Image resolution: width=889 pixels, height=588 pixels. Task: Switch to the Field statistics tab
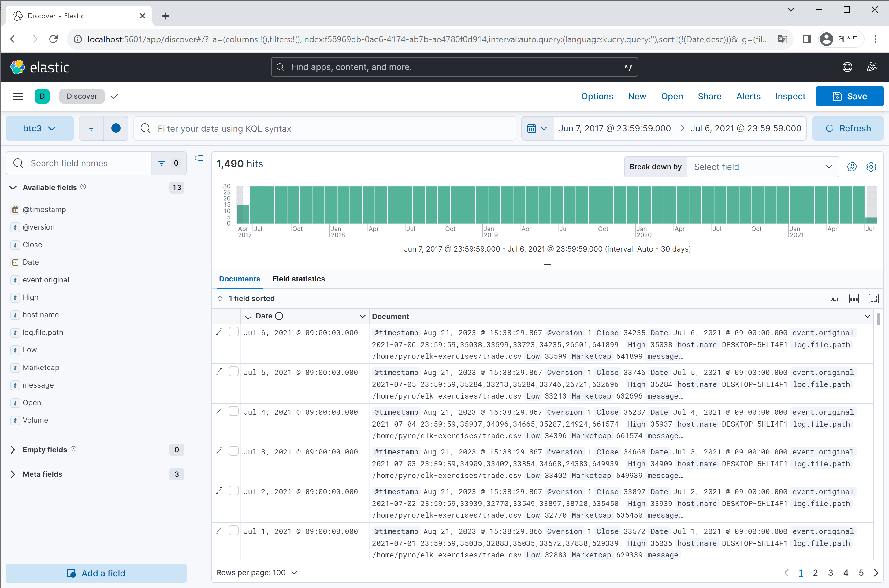(298, 279)
